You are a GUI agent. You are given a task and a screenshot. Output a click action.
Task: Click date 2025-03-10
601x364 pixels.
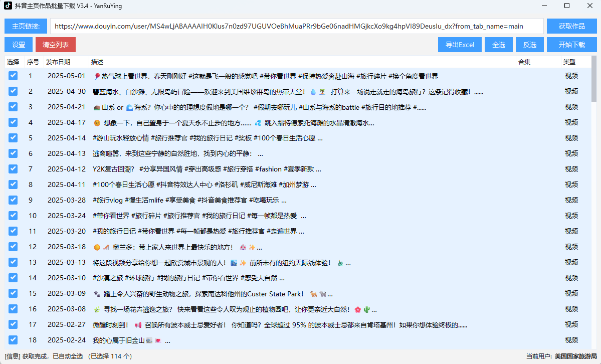coord(66,277)
